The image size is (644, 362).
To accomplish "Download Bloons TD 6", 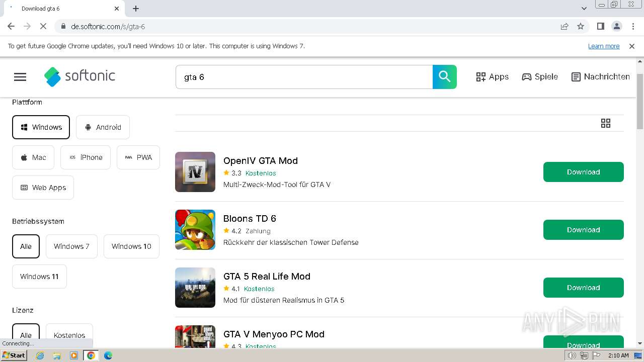I will 584,230.
